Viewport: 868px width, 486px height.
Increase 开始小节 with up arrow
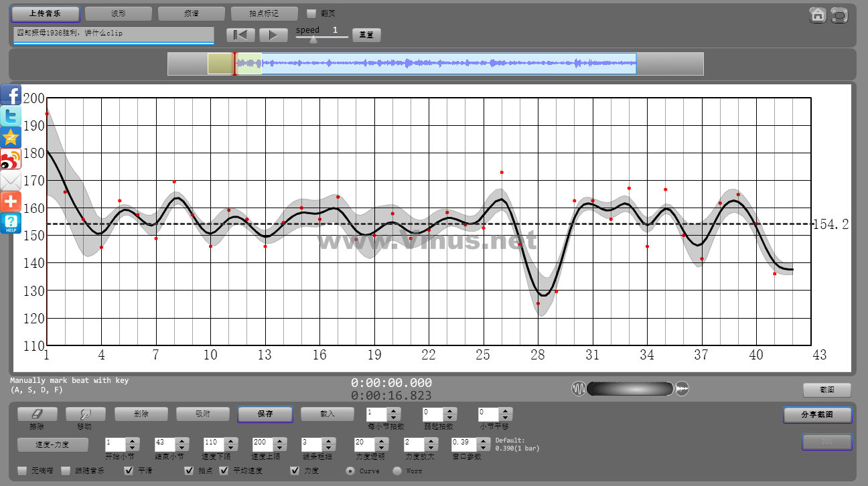coord(133,441)
